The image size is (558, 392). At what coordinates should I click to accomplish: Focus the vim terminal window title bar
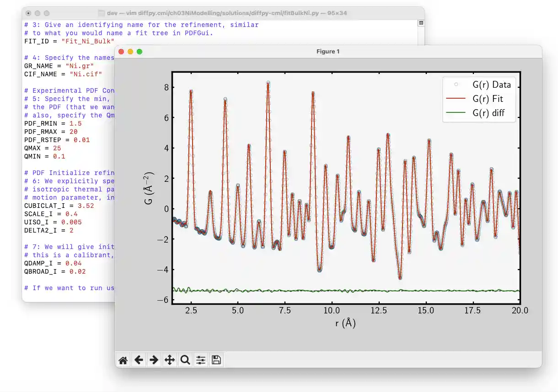click(224, 13)
